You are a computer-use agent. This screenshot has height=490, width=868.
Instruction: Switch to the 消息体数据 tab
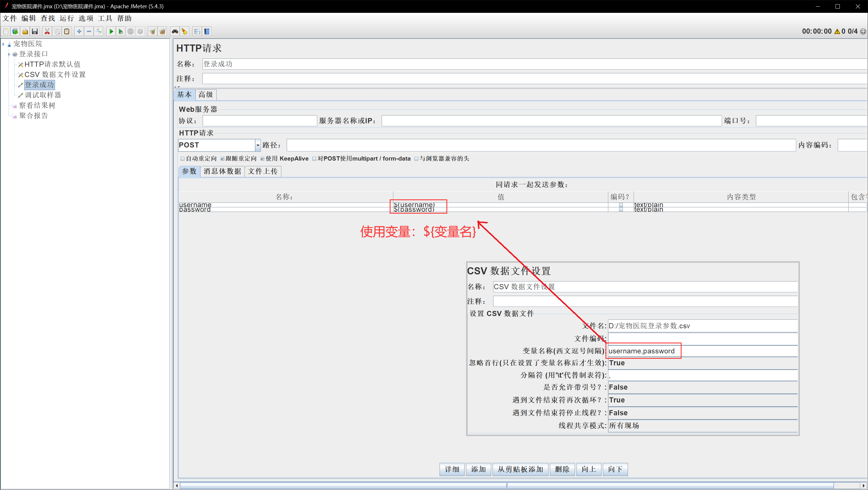[222, 171]
